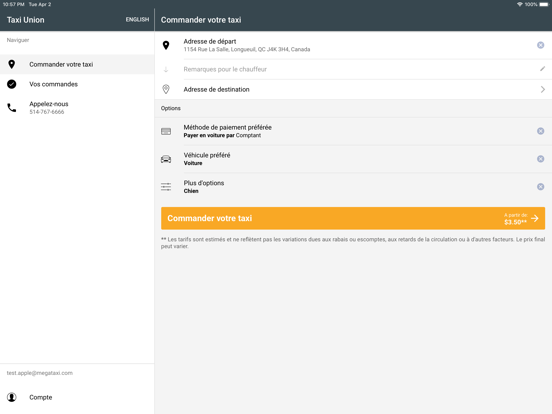Tap the pencil icon for driver remarks
552x414 pixels.
(x=542, y=69)
